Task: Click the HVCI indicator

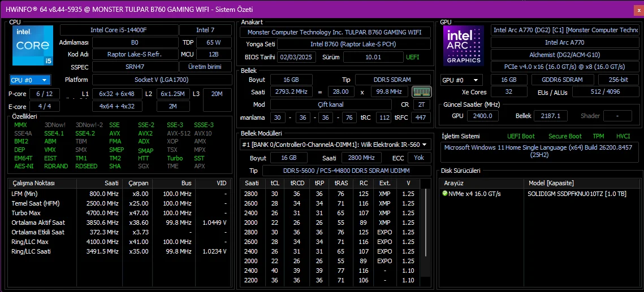Action: click(623, 136)
